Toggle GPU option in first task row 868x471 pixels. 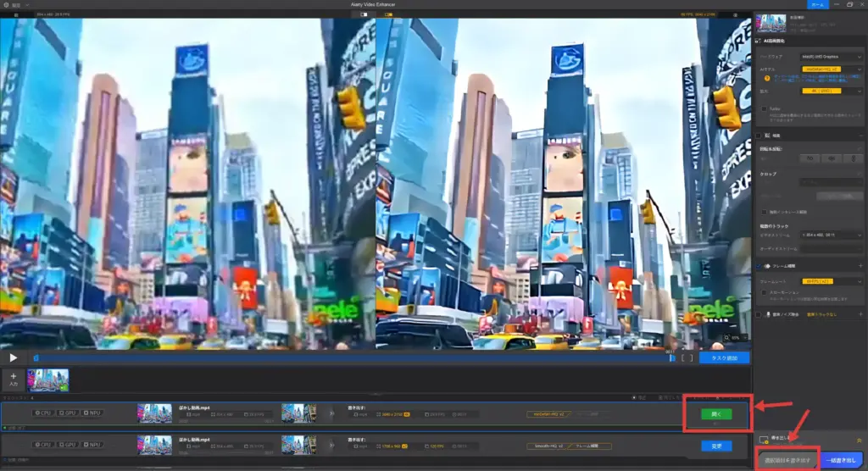[x=69, y=413]
